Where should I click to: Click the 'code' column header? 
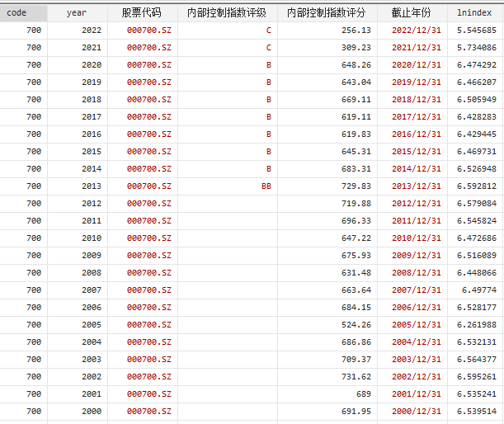pyautogui.click(x=17, y=12)
